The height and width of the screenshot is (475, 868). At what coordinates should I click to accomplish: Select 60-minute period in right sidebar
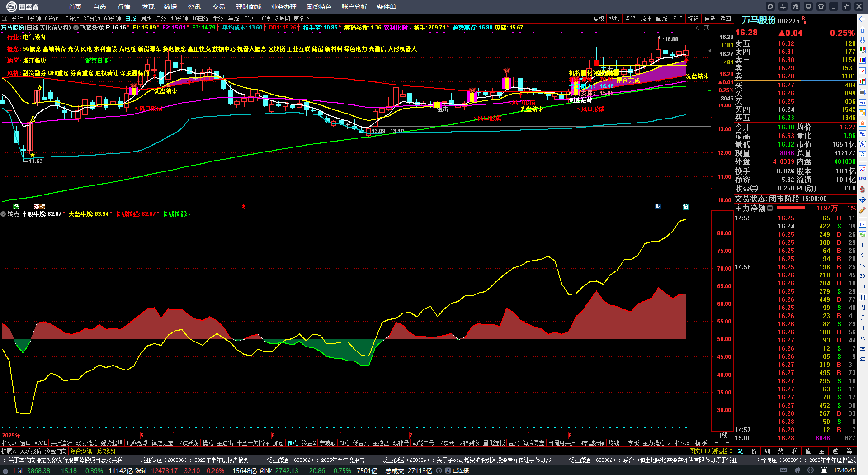click(x=863, y=286)
